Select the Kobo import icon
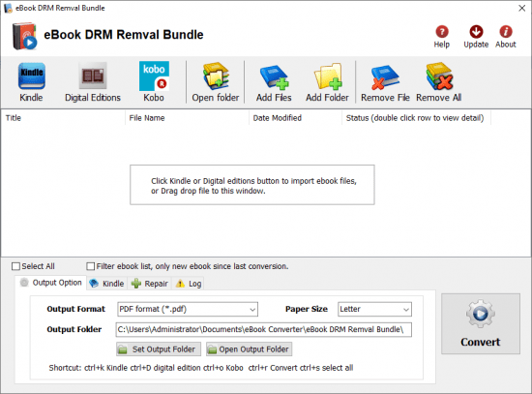The height and width of the screenshot is (394, 532). 154,76
